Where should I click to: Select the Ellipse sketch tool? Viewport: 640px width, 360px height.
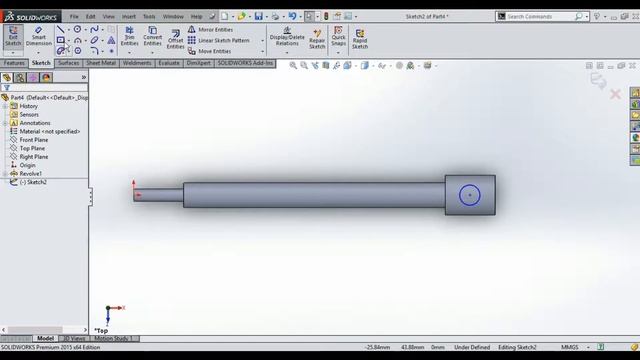click(x=94, y=40)
